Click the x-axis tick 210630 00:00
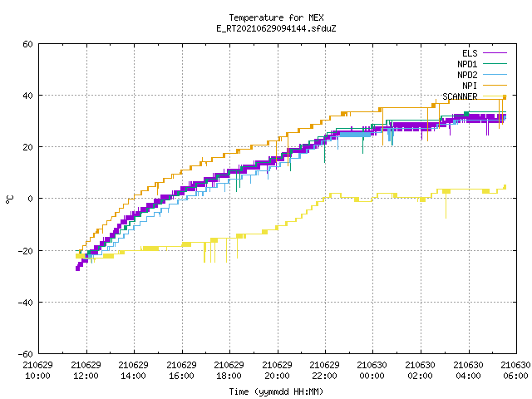This screenshot has width=532, height=399. coord(372,371)
